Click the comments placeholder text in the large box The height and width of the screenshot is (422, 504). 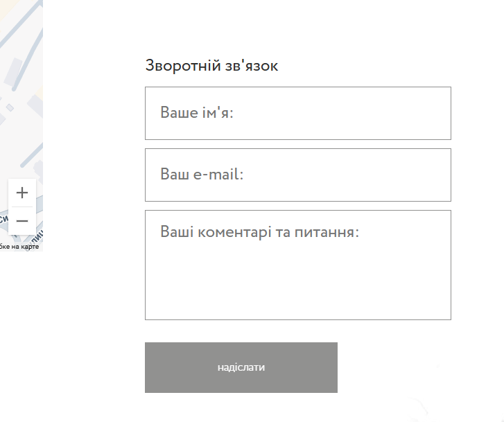pyautogui.click(x=259, y=231)
